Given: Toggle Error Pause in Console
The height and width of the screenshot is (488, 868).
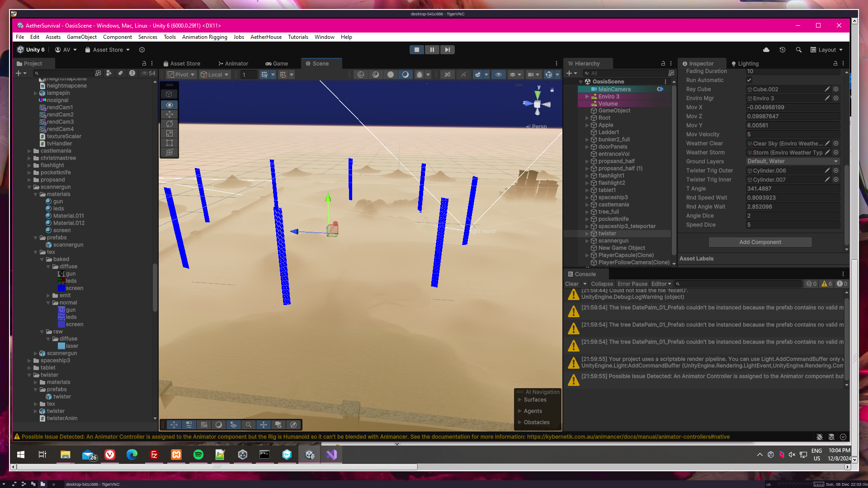Looking at the screenshot, I should point(632,284).
